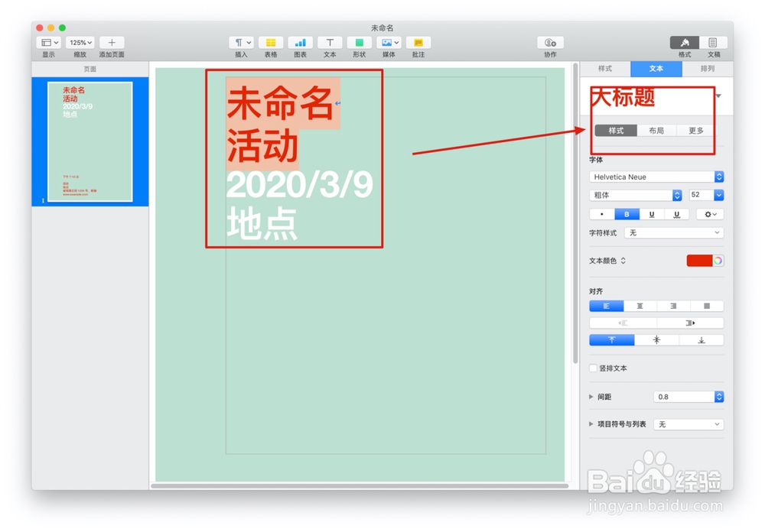
Task: Expand the 间距 (spacing) section
Action: pos(591,396)
